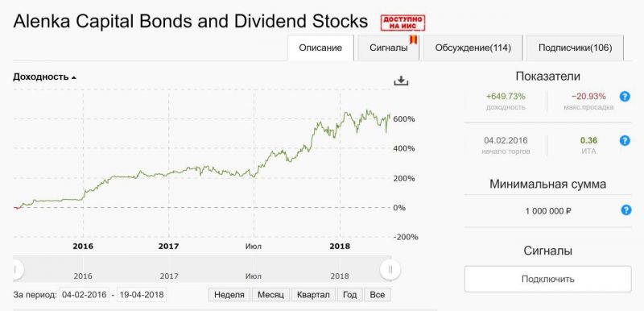
Task: Click the Подключить signals button
Action: (548, 279)
